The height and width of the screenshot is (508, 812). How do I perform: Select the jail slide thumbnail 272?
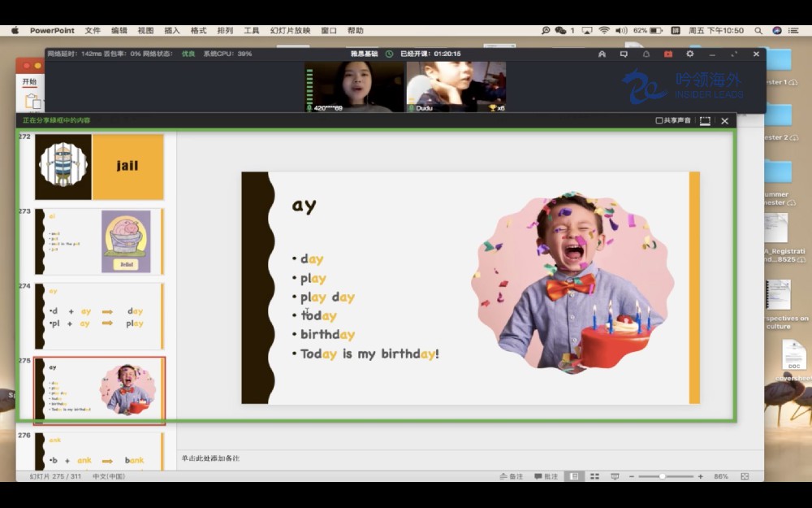pos(99,166)
